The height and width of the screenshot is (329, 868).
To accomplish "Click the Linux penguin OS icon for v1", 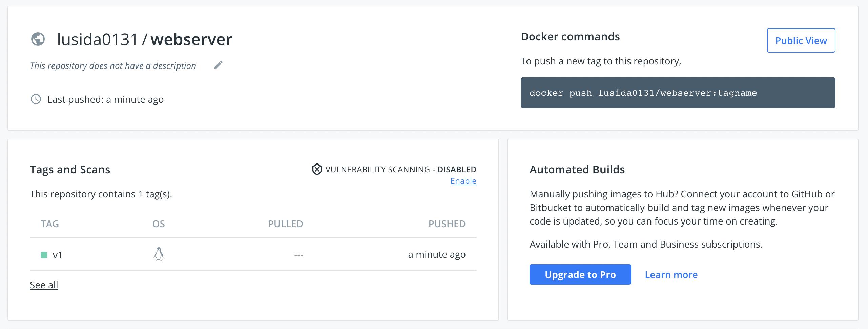I will (159, 254).
